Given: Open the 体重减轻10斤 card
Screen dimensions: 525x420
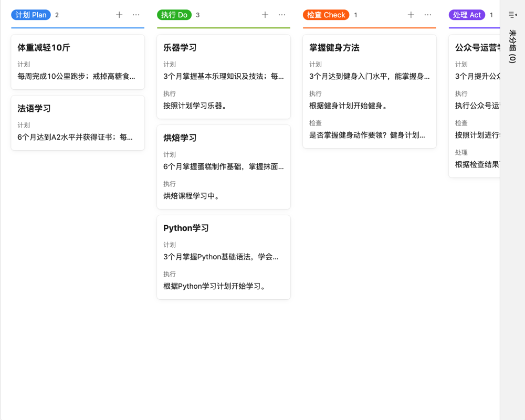Looking at the screenshot, I should [x=77, y=61].
